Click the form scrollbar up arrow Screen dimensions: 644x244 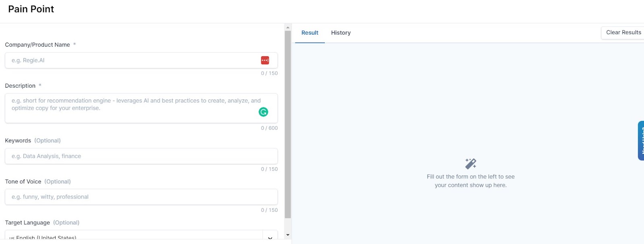287,27
